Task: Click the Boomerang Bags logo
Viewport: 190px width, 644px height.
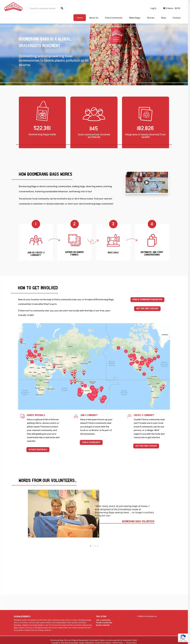Action: coord(14,7)
